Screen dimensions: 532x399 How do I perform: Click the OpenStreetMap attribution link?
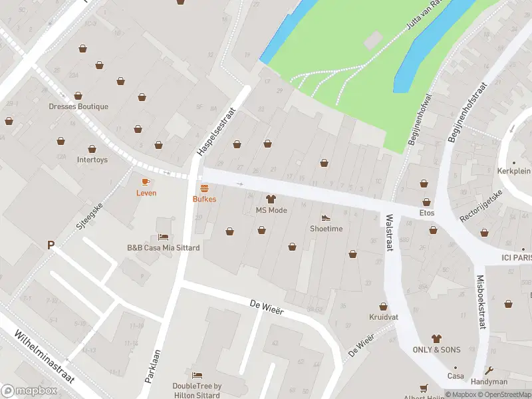pyautogui.click(x=505, y=394)
